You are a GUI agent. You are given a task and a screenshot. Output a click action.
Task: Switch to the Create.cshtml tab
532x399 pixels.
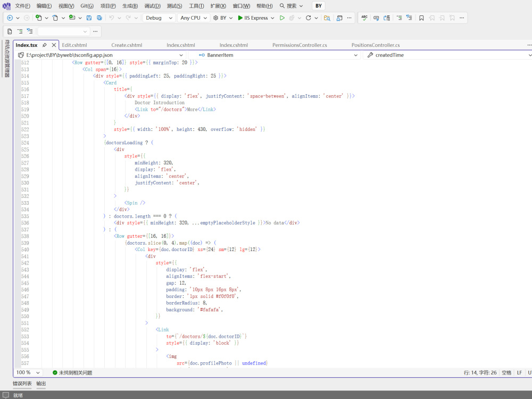(x=127, y=45)
